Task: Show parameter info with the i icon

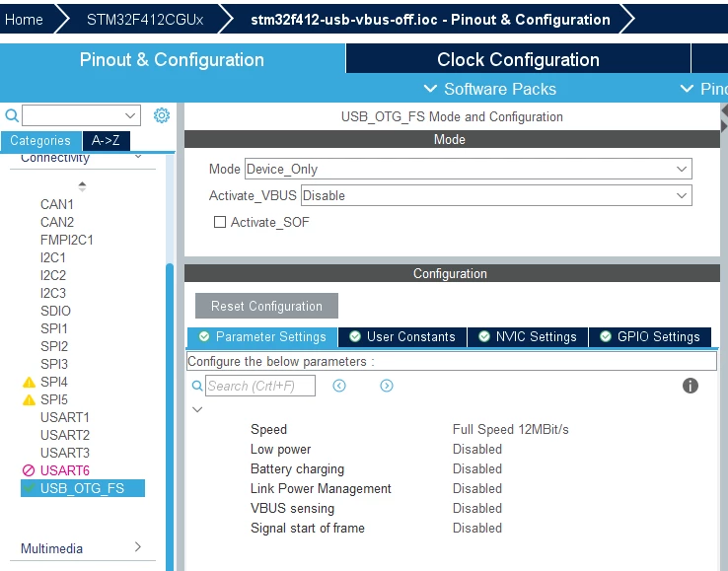Action: pos(691,386)
